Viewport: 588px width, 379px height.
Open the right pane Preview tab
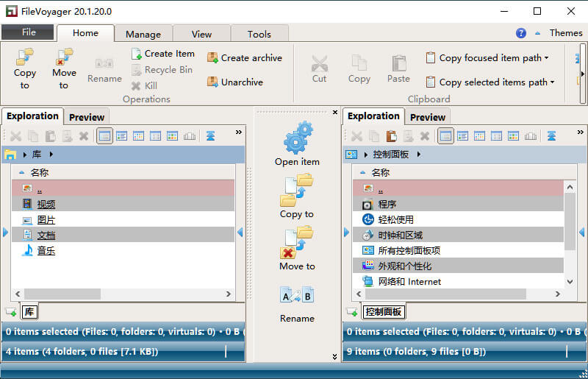click(x=428, y=117)
